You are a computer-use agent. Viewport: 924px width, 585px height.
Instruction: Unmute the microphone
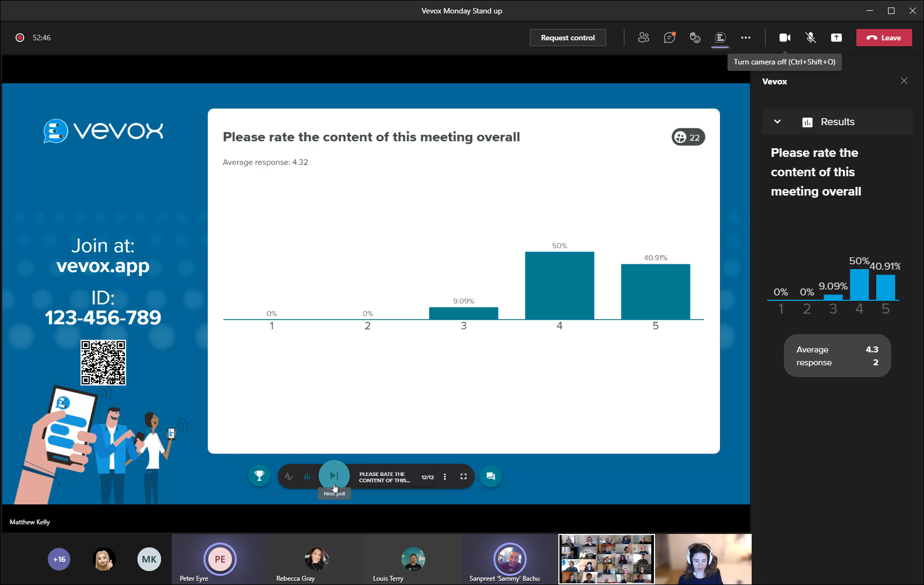click(x=810, y=38)
